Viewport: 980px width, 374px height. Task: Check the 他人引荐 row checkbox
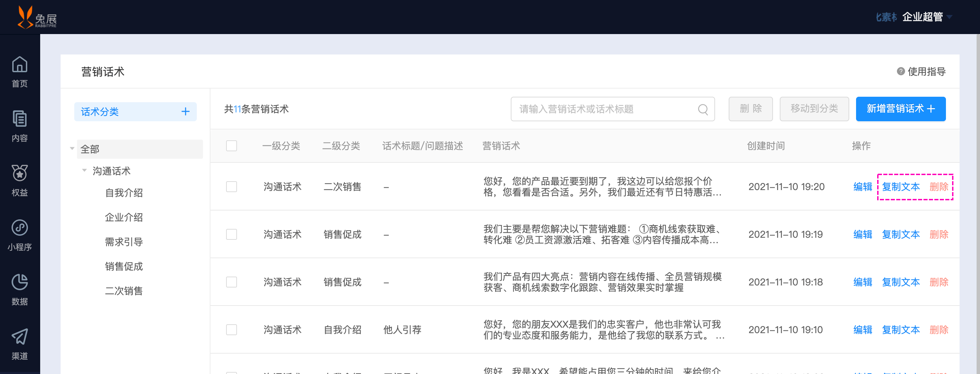[231, 329]
